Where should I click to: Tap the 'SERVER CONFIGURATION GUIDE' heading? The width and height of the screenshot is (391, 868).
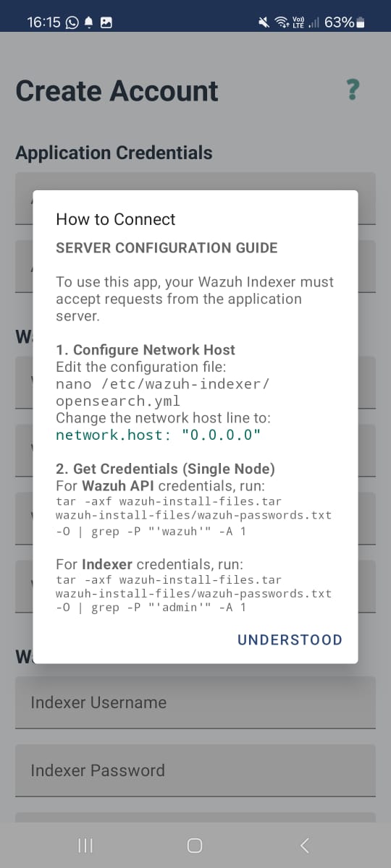[167, 247]
